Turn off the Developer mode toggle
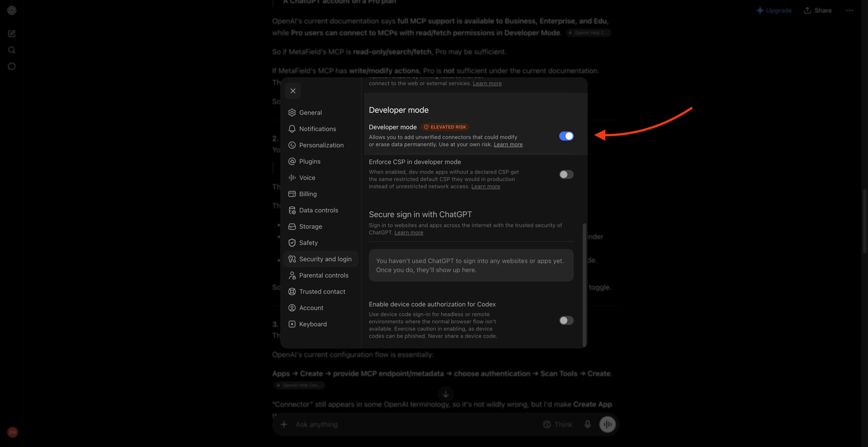Screen dimensions: 868x447 click(x=566, y=136)
